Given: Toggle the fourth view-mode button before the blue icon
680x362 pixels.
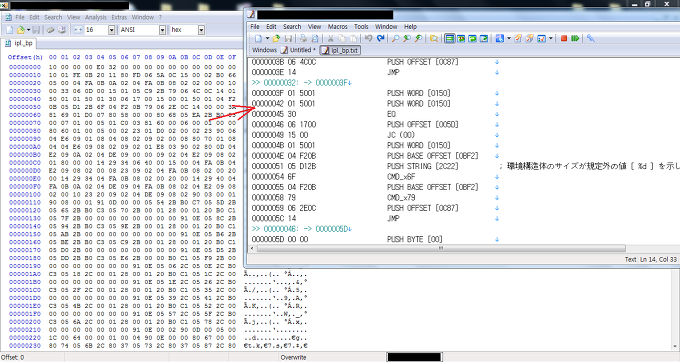Looking at the screenshot, I should tap(484, 39).
